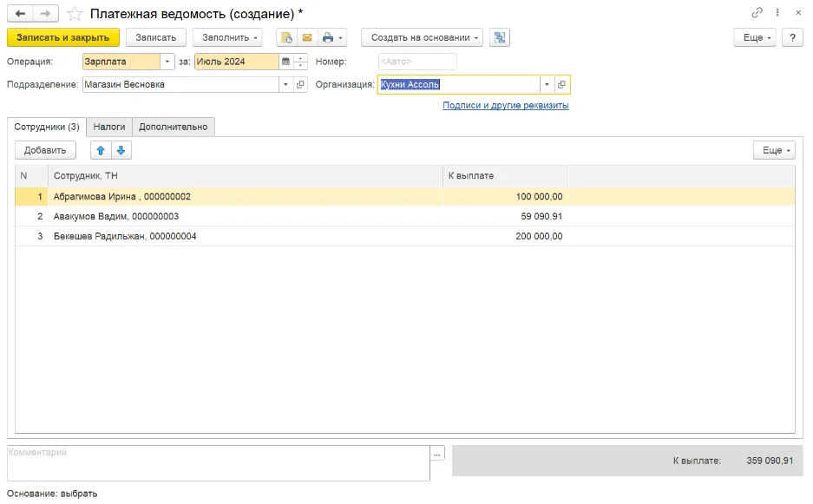Screen dimensions: 813x504
Task: Move employee row down with blue arrow
Action: click(x=121, y=150)
